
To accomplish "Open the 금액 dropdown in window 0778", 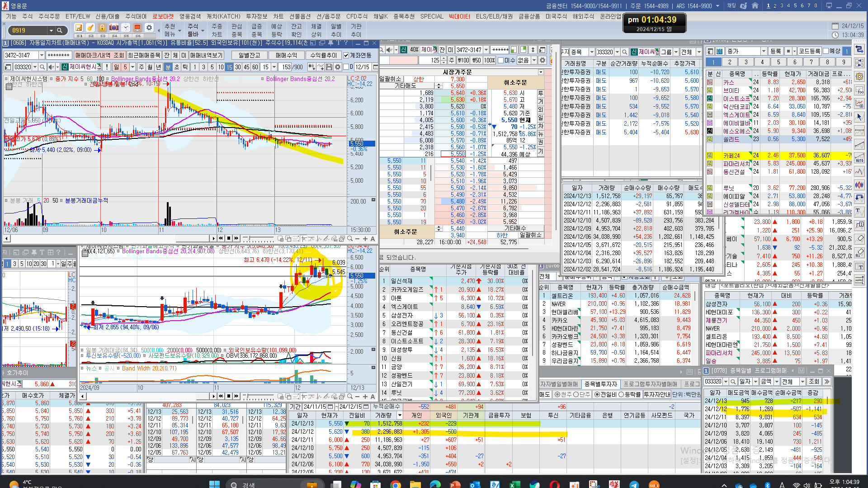I will [776, 382].
